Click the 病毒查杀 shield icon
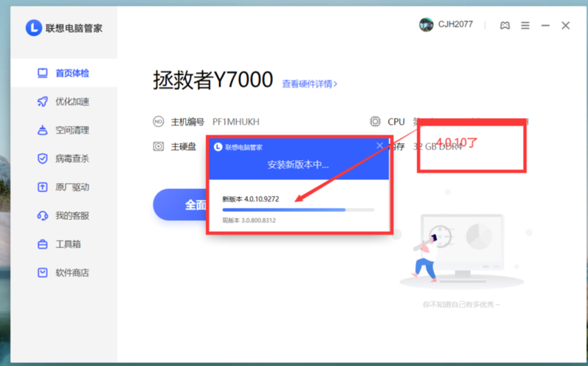Screen dimensions: 588x366 [43, 159]
